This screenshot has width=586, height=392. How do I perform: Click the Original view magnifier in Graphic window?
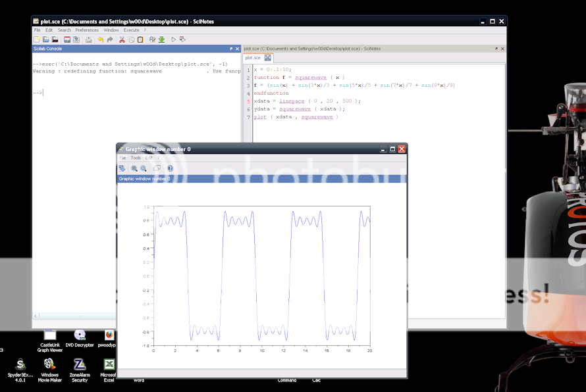click(144, 168)
